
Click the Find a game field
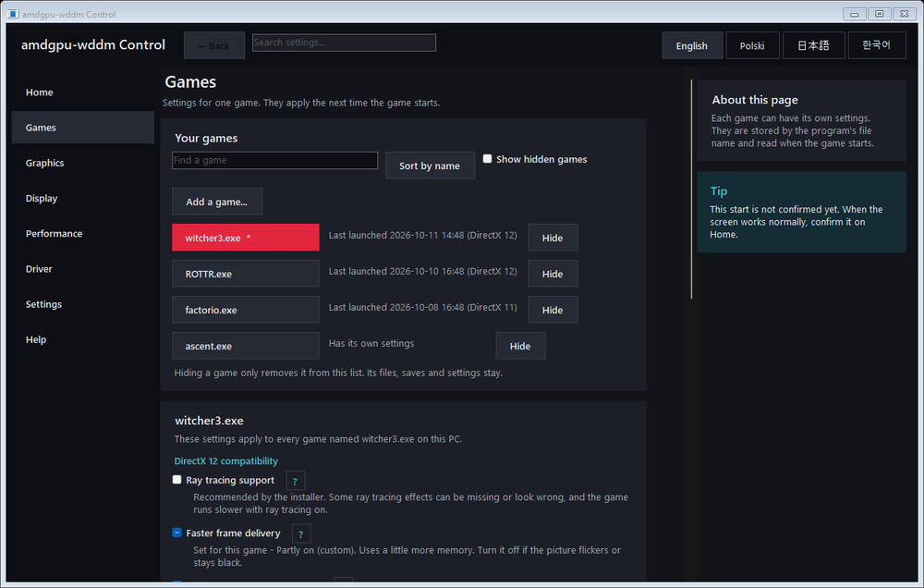pyautogui.click(x=274, y=161)
